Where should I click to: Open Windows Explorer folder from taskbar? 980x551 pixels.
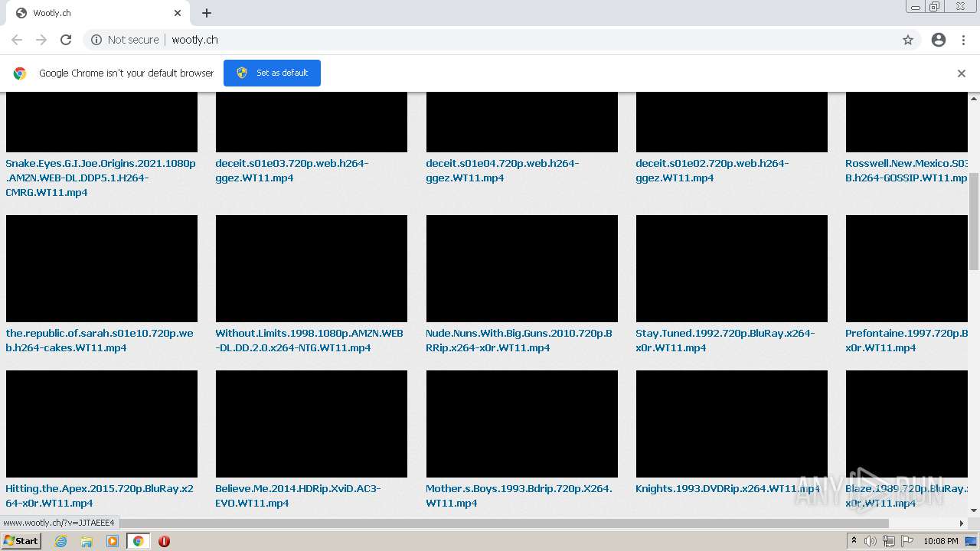tap(87, 541)
